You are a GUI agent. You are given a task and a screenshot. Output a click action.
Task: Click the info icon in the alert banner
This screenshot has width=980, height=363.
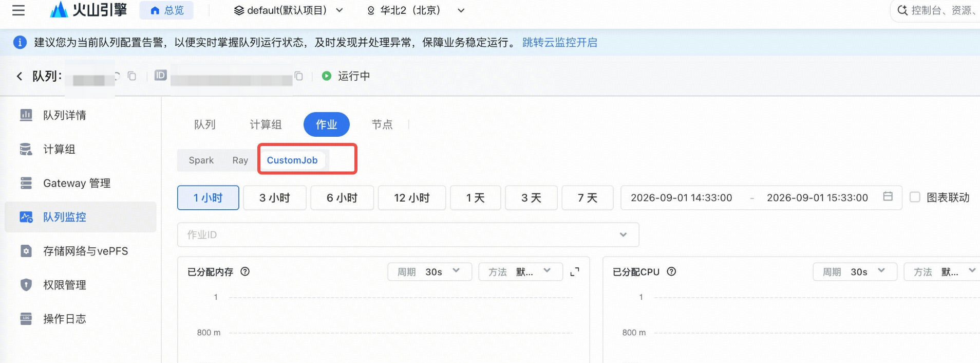pyautogui.click(x=20, y=42)
